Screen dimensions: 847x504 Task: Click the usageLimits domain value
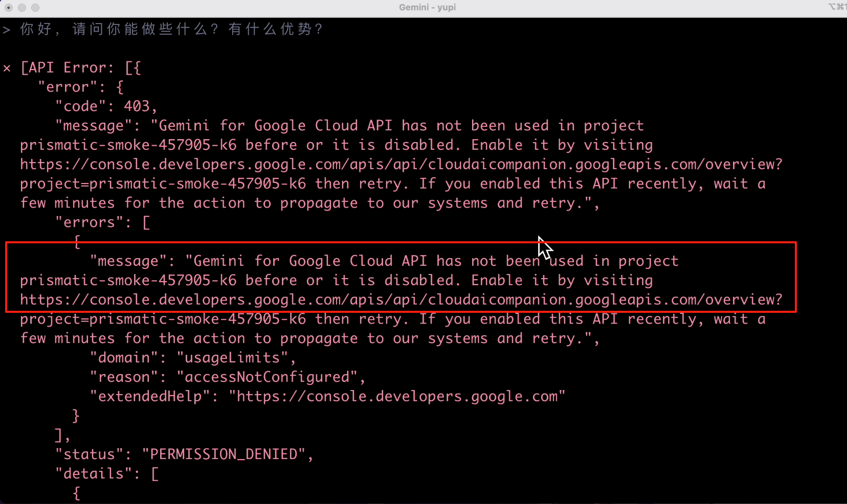click(232, 358)
